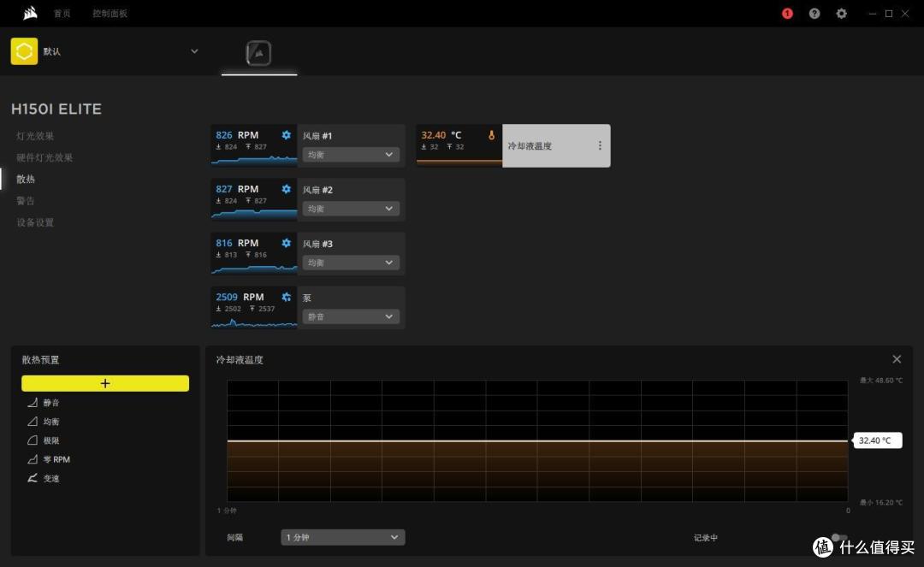Click the H150I ELITE device title
This screenshot has height=567, width=924.
tap(56, 109)
